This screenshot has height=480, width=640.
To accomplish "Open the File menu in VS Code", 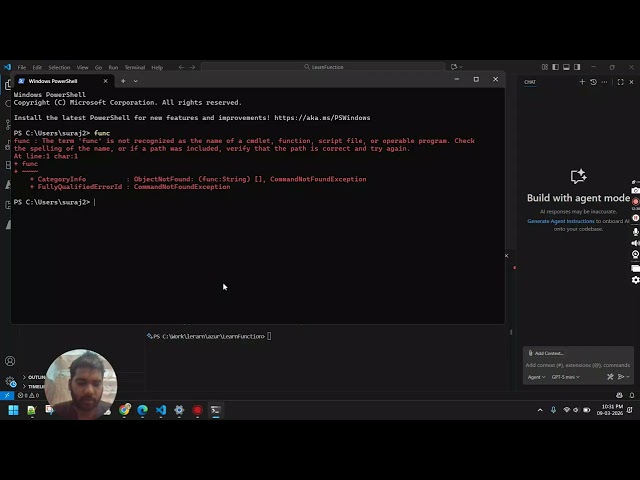I will pos(22,67).
